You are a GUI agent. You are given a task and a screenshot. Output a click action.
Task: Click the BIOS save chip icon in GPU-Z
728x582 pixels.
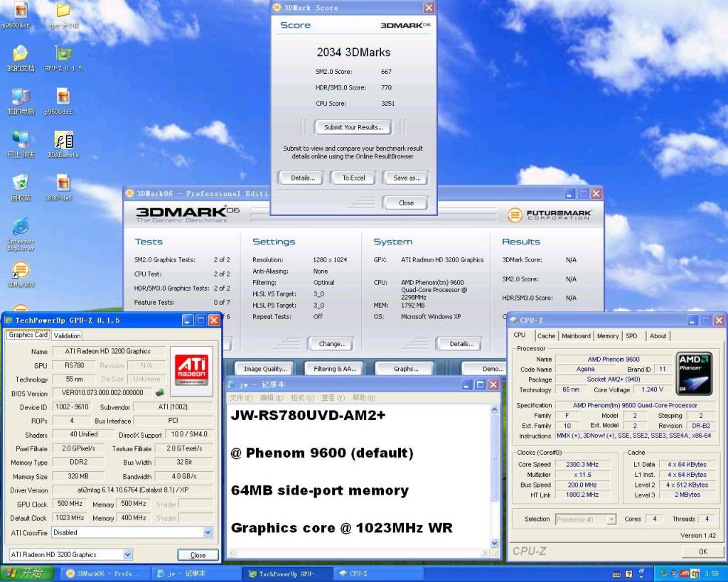point(161,392)
